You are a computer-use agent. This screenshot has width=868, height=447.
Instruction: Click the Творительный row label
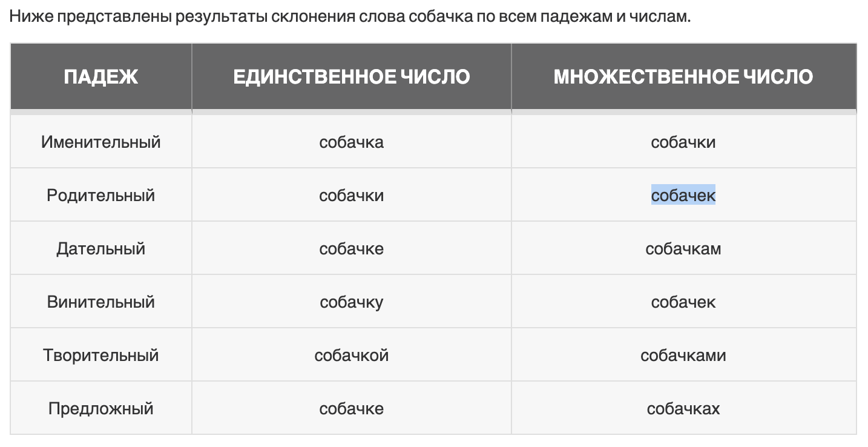(101, 356)
